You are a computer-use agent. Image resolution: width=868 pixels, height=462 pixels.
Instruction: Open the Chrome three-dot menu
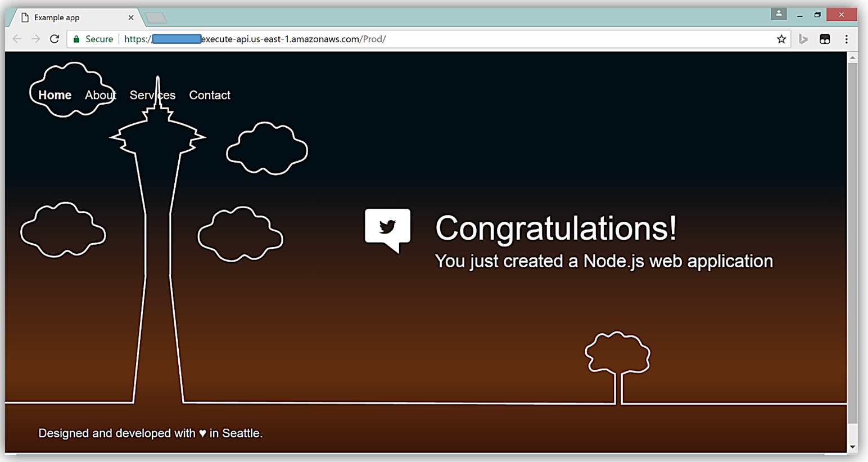pos(846,39)
